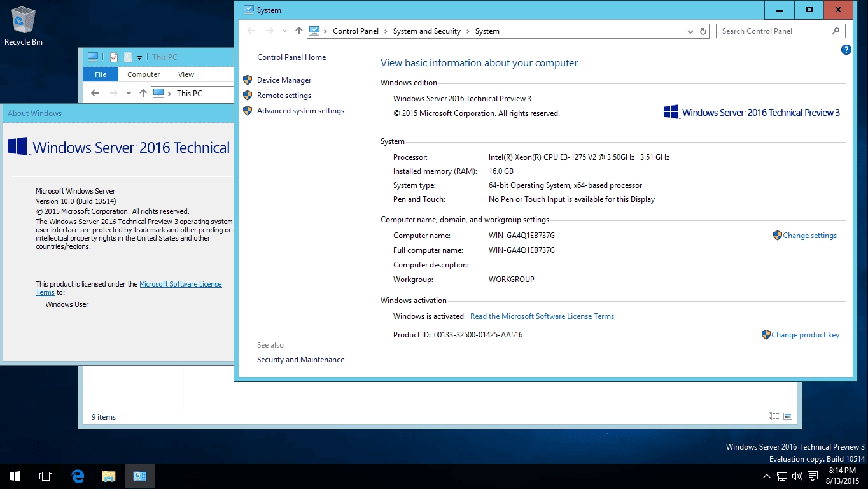
Task: Read the Microsoft Software License Terms
Action: tap(542, 316)
